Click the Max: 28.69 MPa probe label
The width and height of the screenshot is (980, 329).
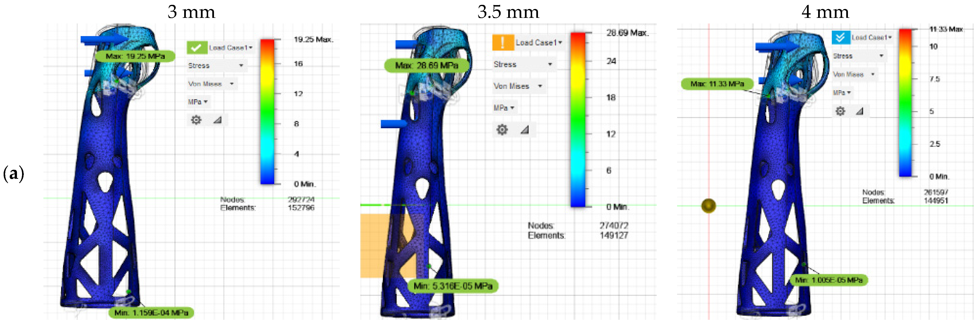point(427,65)
